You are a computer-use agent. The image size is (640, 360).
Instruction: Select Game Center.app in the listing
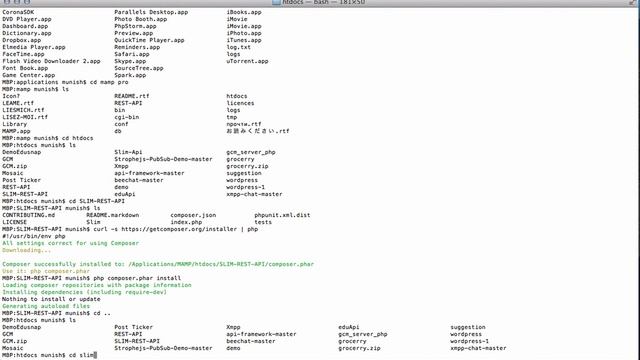[x=29, y=75]
